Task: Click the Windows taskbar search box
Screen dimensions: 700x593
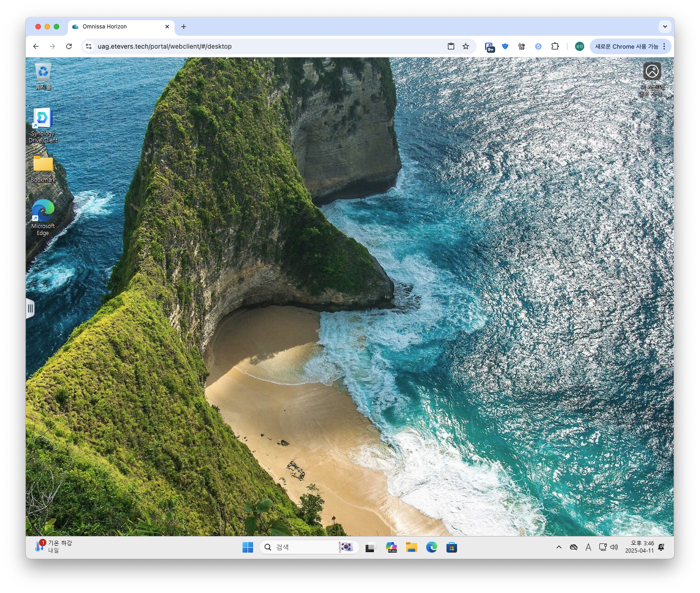Action: coord(303,547)
